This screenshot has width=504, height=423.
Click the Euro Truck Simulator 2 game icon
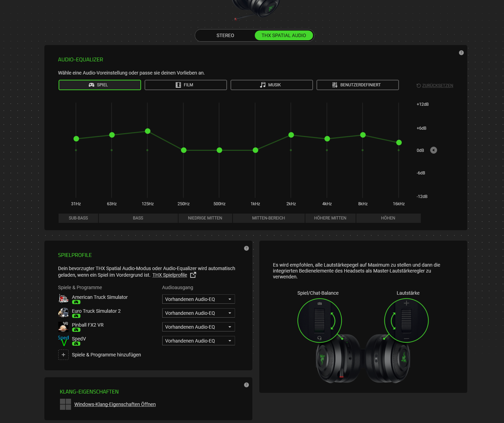tap(63, 313)
